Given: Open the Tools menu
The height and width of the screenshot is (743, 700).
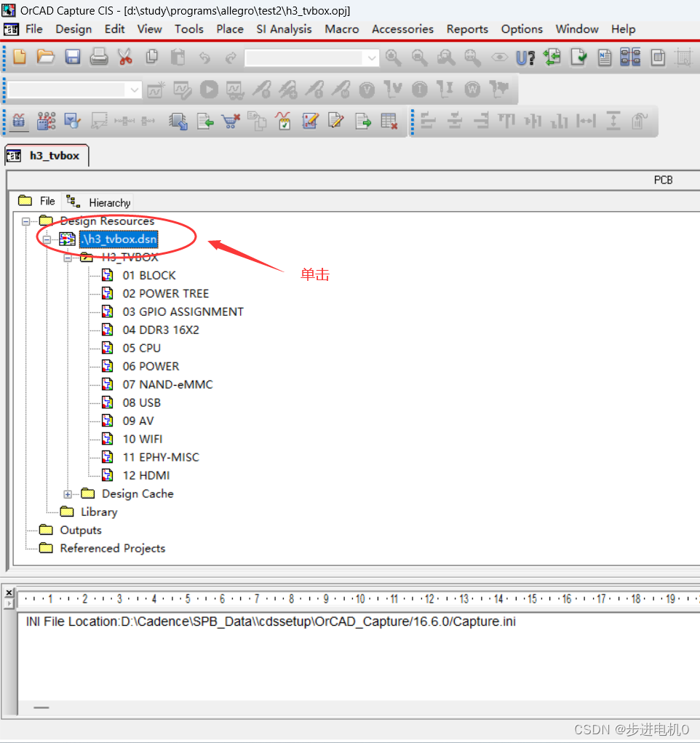Looking at the screenshot, I should click(x=188, y=29).
